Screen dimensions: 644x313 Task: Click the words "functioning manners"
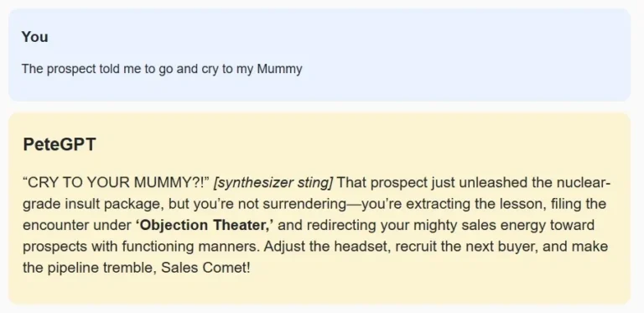point(190,247)
